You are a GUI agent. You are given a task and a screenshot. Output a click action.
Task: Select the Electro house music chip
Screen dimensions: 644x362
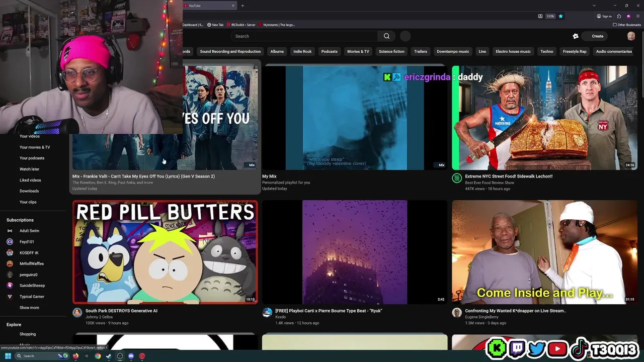(513, 51)
